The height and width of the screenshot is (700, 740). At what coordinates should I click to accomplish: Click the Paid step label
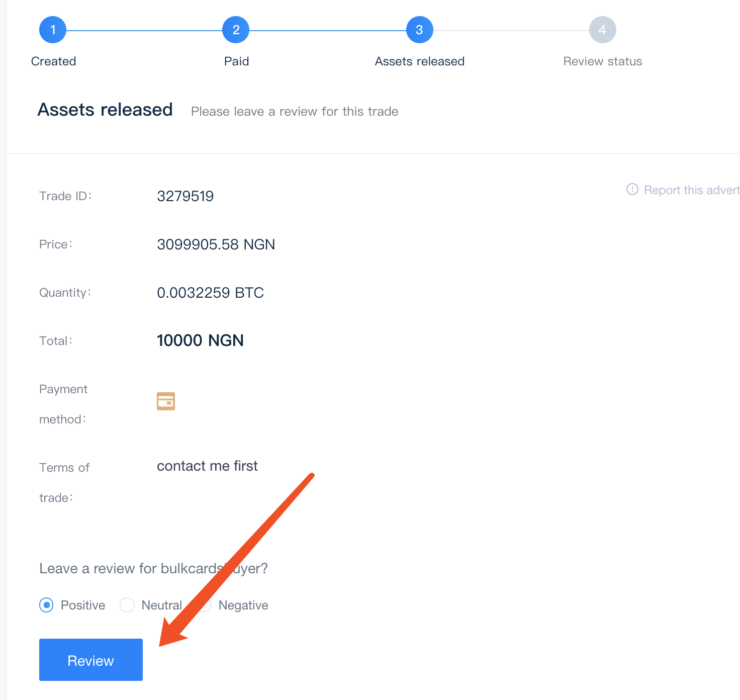click(236, 61)
